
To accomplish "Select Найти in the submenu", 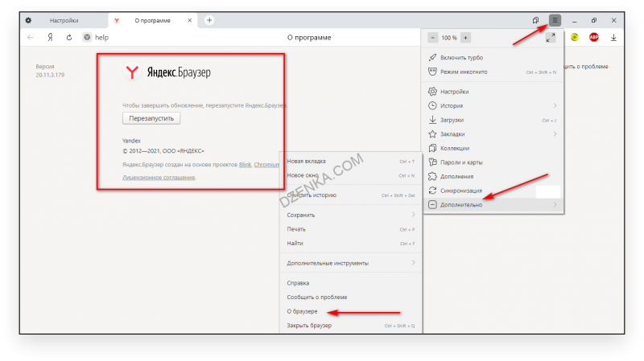I will click(351, 244).
